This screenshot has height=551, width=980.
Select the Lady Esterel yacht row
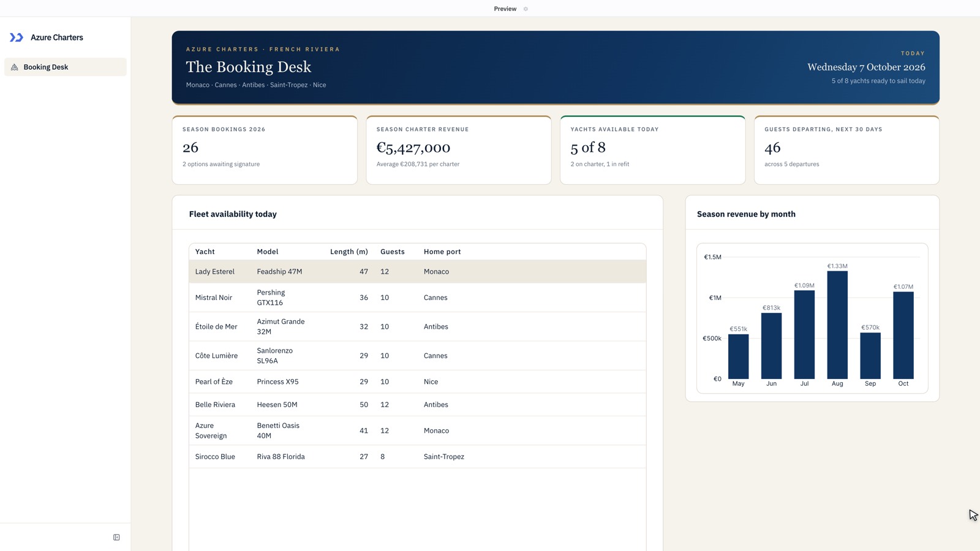pos(418,272)
